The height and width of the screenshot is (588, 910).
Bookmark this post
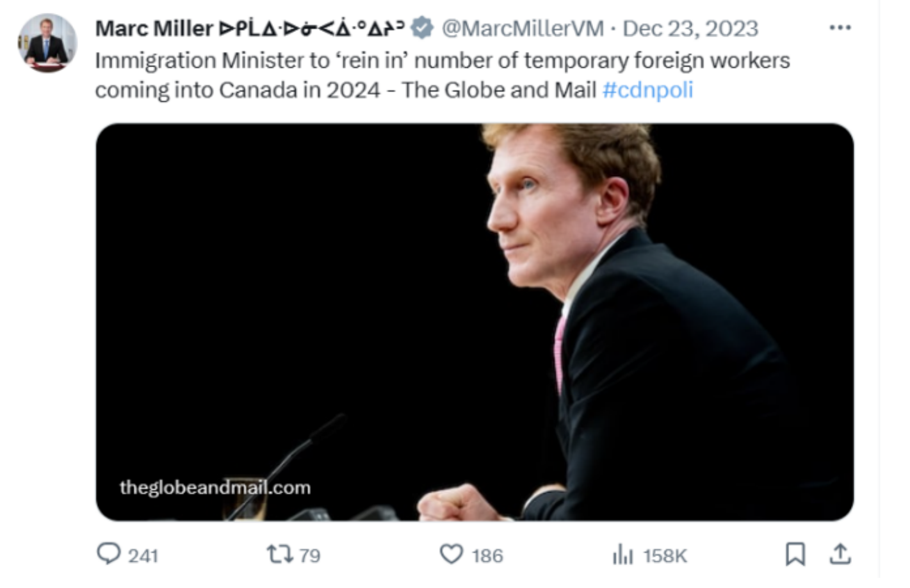click(x=795, y=554)
